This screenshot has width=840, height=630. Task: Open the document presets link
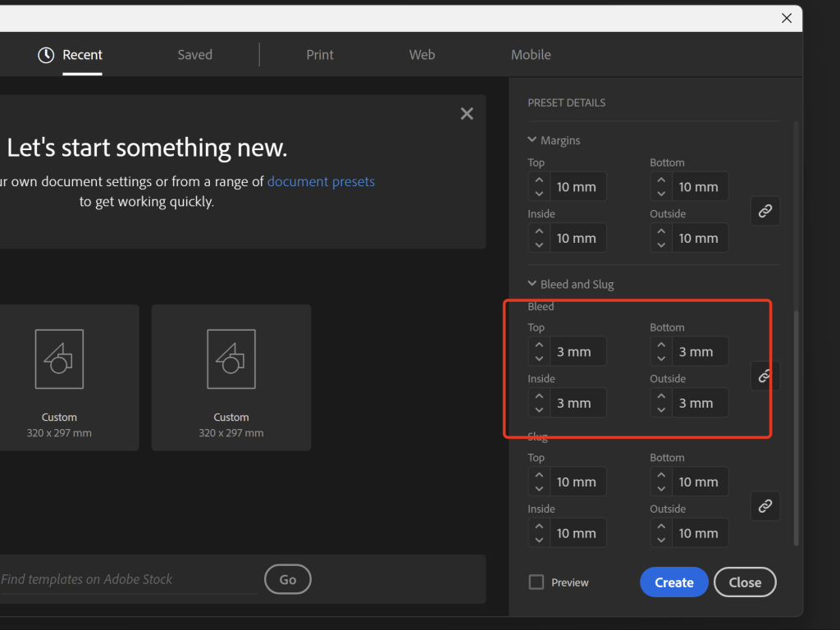point(321,181)
